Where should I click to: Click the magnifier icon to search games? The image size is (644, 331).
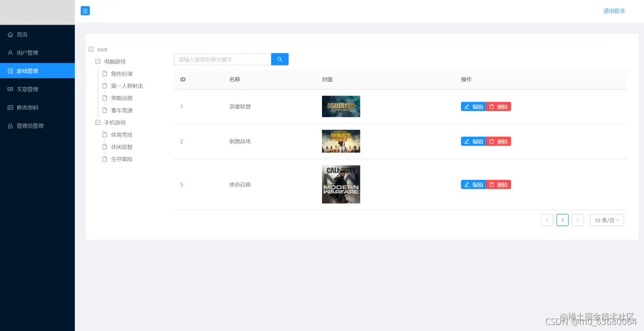point(279,59)
